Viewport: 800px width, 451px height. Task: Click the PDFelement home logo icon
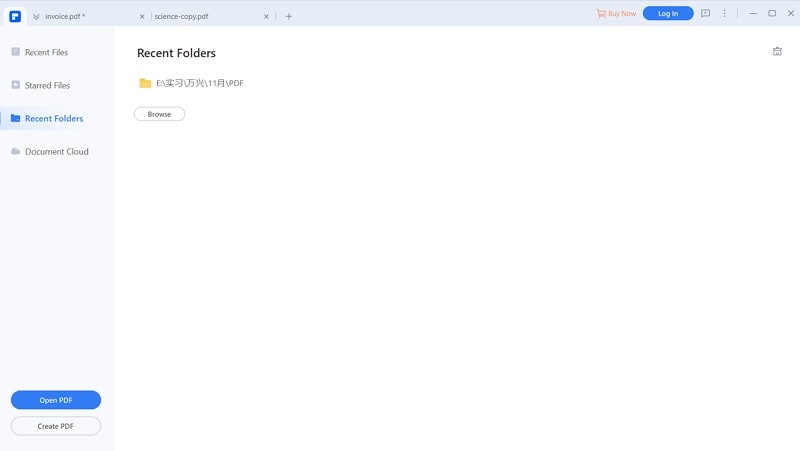[15, 16]
